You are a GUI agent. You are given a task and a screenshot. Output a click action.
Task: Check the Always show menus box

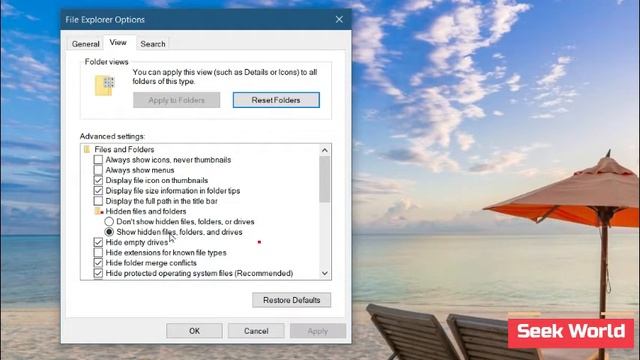coord(98,170)
